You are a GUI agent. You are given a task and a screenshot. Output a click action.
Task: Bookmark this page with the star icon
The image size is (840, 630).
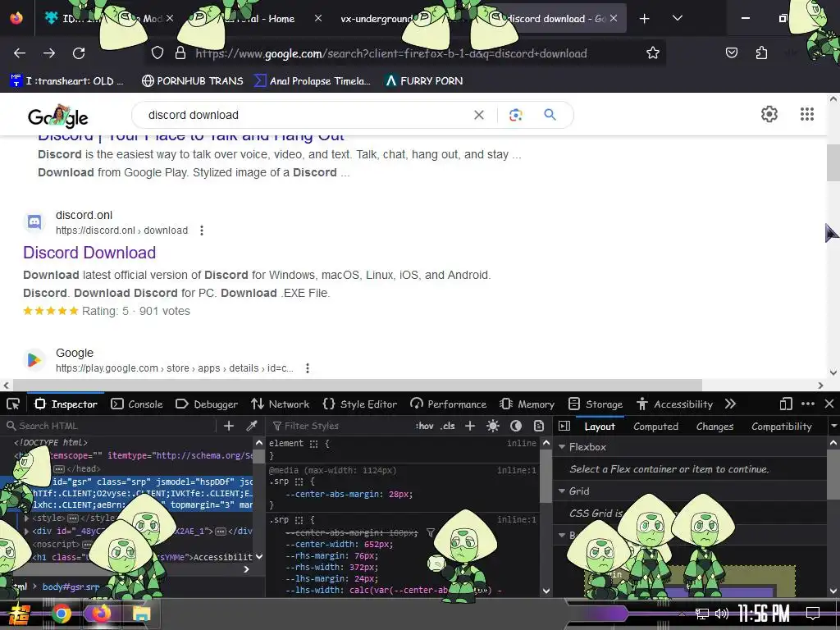point(652,52)
